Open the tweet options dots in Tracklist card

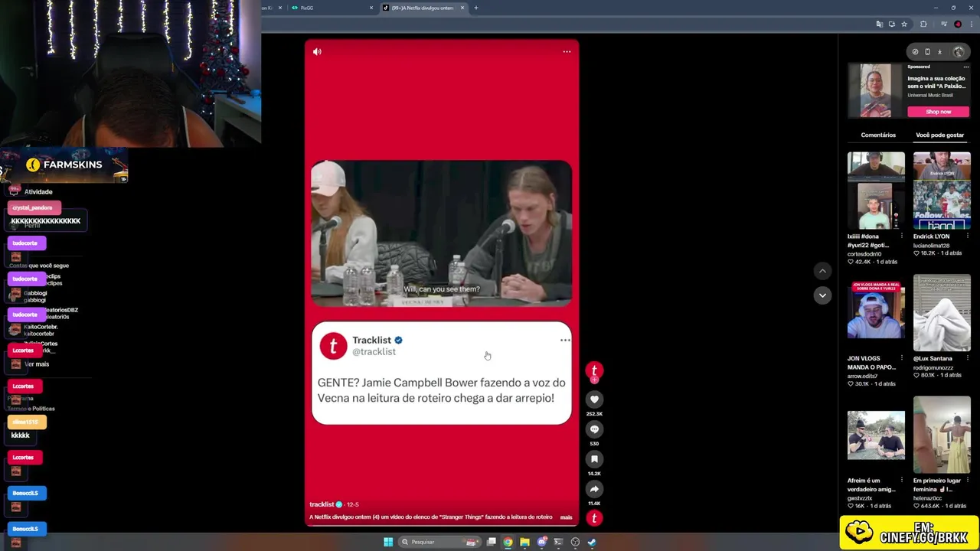point(565,341)
